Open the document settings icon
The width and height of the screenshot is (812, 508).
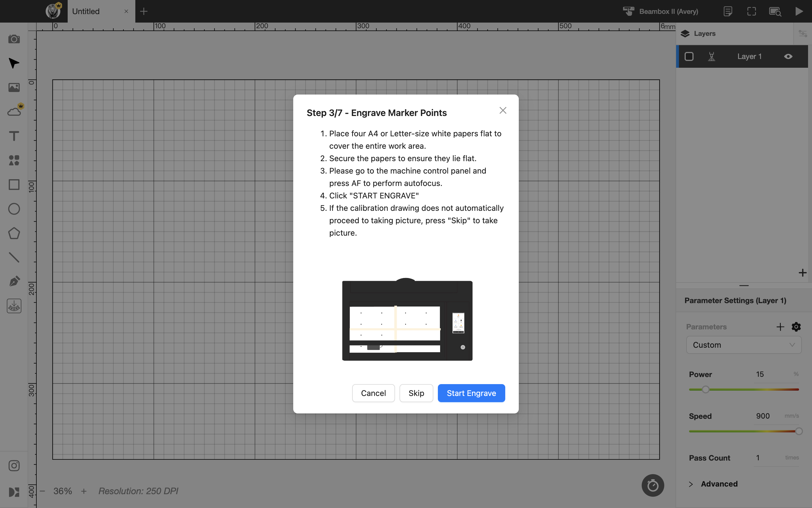click(728, 11)
